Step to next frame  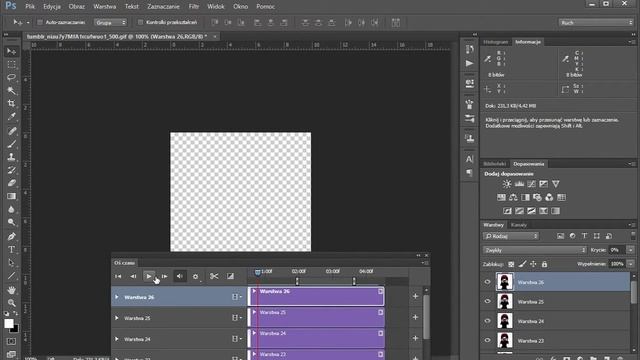click(164, 276)
